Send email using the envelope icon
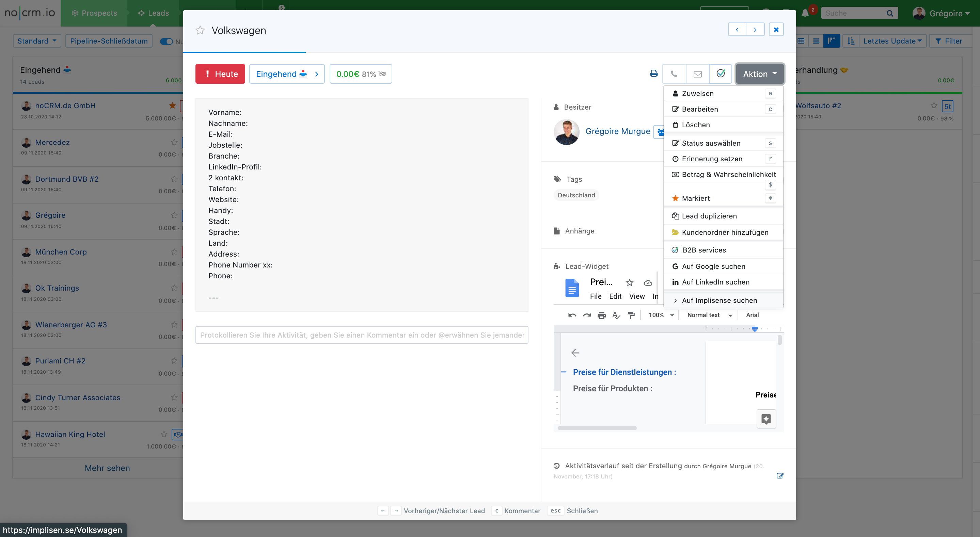Viewport: 980px width, 537px height. (697, 74)
